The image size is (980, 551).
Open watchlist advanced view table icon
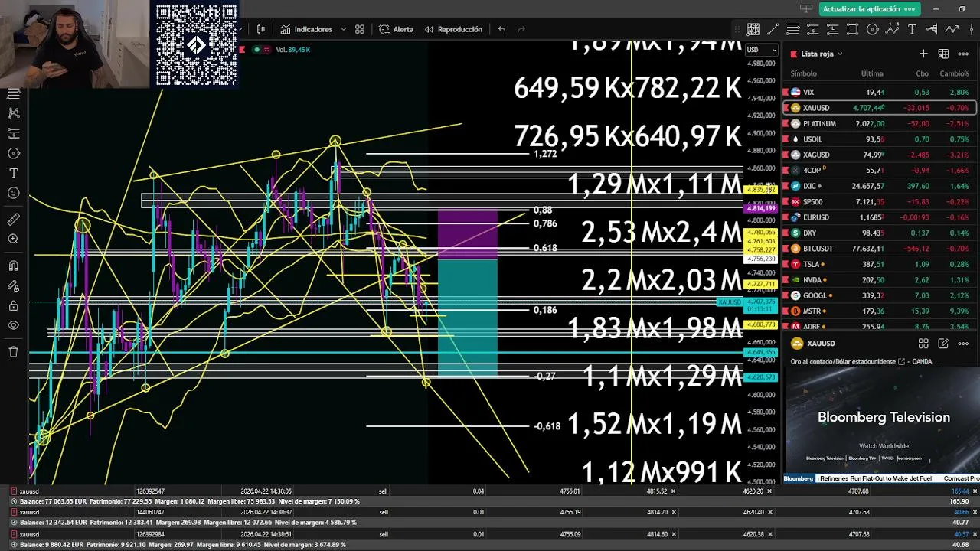tap(943, 54)
